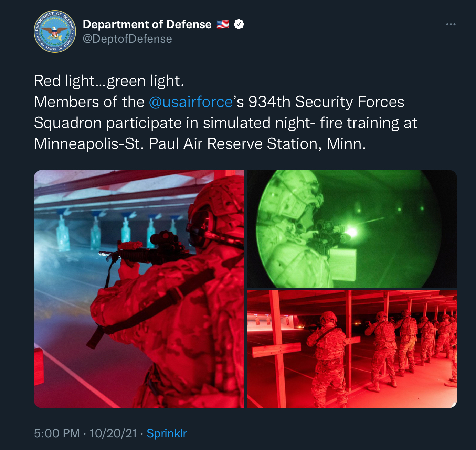Follow the @usairforce mention link
Image resolution: width=476 pixels, height=450 pixels.
[x=191, y=102]
